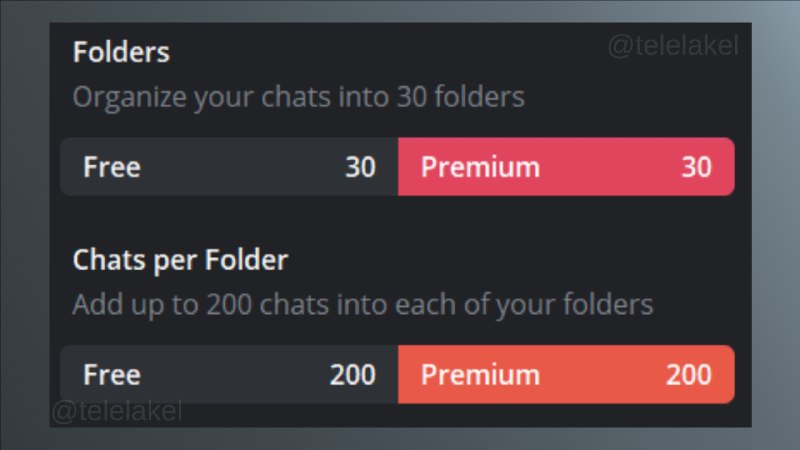The height and width of the screenshot is (450, 800).
Task: Click the @telelakel watermark at top right
Action: click(673, 46)
